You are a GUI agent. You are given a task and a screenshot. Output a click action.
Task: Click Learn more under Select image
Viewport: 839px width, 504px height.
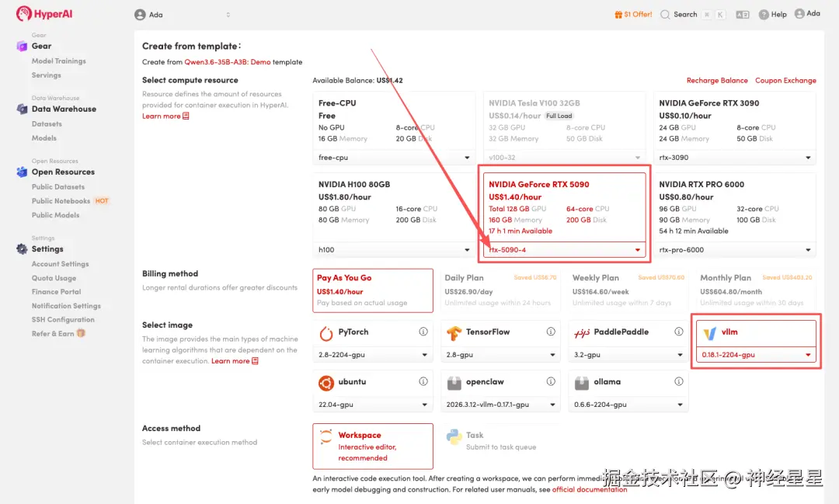[x=235, y=361]
